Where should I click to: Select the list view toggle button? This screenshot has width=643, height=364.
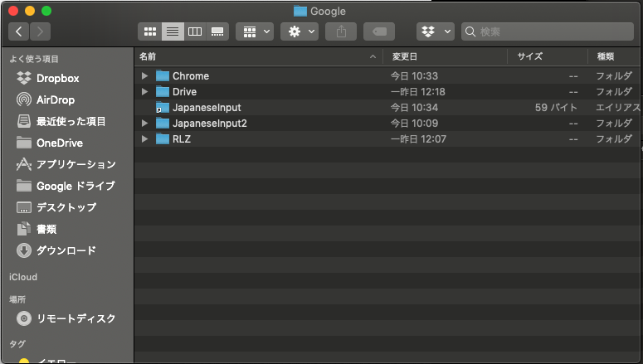[173, 32]
